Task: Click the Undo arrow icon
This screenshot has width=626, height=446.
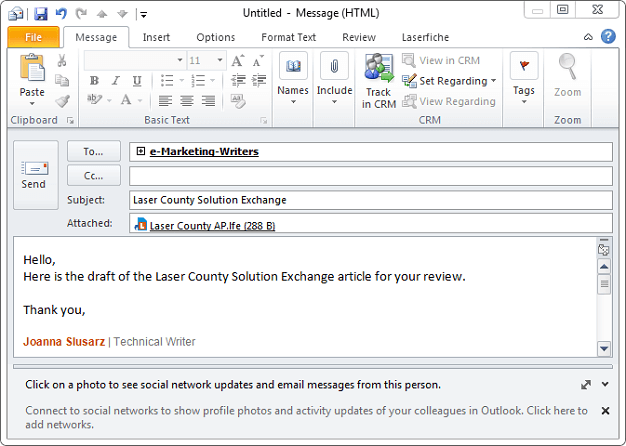Action: click(61, 14)
